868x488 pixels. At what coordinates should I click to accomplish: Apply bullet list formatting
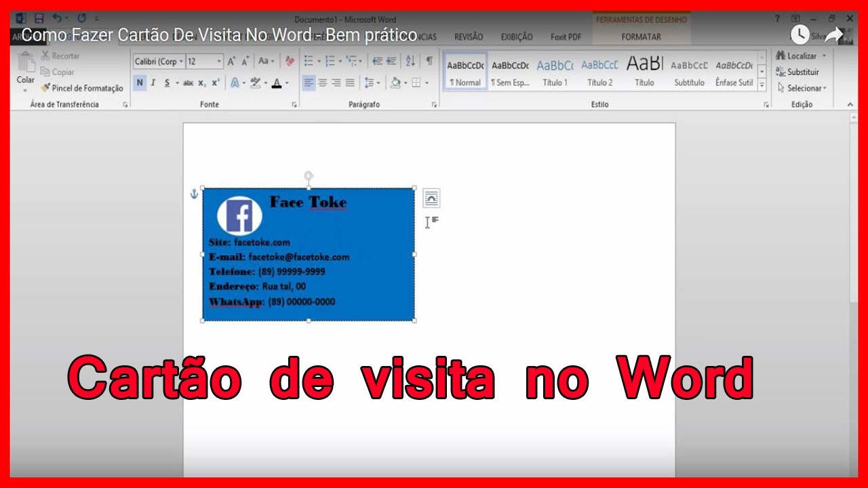click(309, 61)
